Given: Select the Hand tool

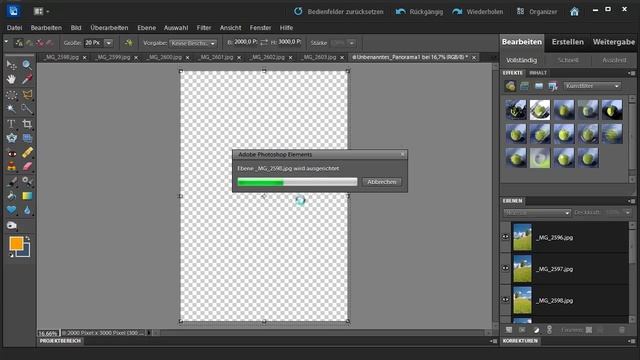Looking at the screenshot, I should click(11, 79).
